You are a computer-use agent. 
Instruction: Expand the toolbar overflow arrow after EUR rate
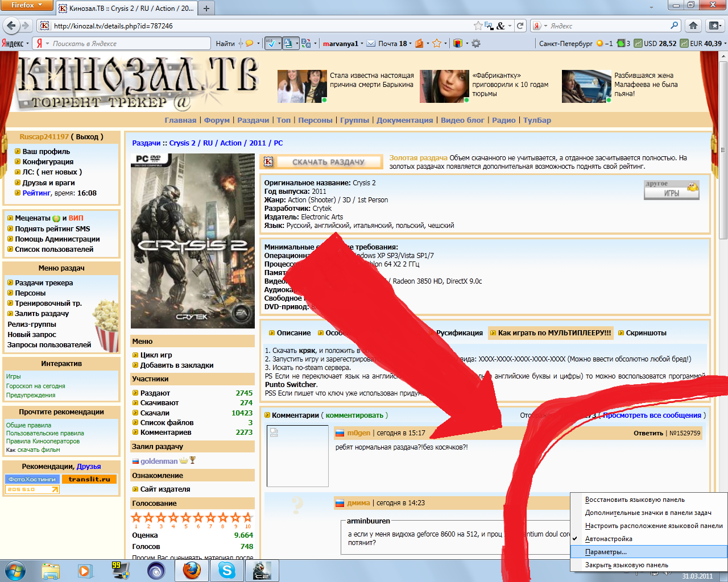[x=725, y=43]
